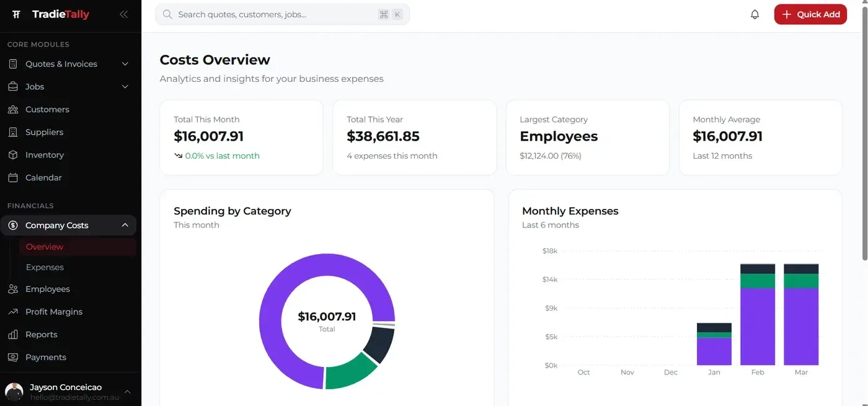Image resolution: width=868 pixels, height=406 pixels.
Task: Click the donut center $16,007.91 total
Action: point(327,317)
